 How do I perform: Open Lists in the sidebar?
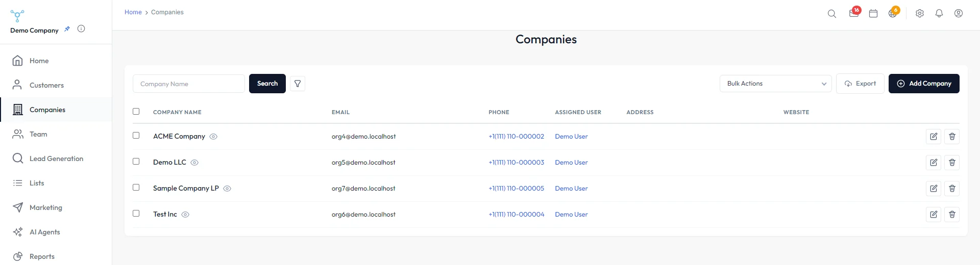[56, 183]
